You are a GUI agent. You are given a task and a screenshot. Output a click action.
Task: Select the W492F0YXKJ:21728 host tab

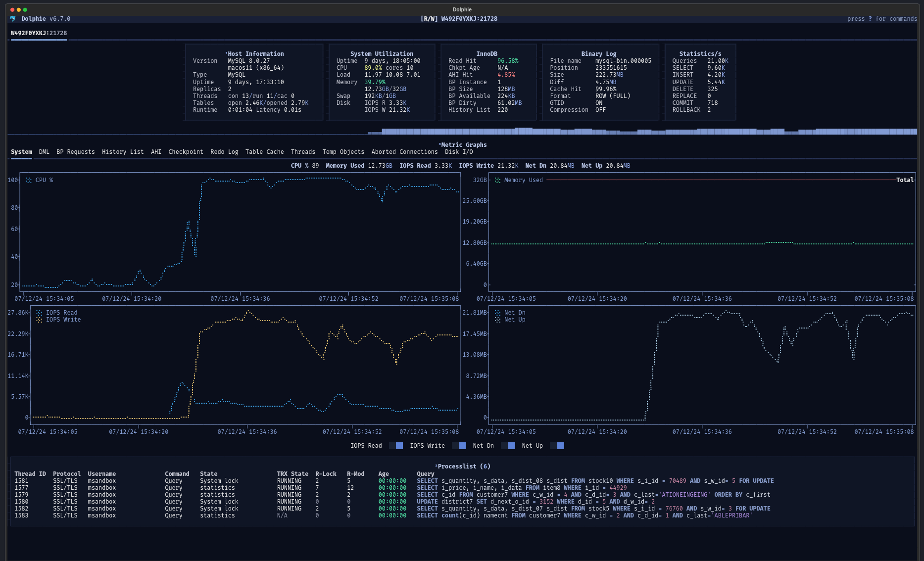coord(39,33)
